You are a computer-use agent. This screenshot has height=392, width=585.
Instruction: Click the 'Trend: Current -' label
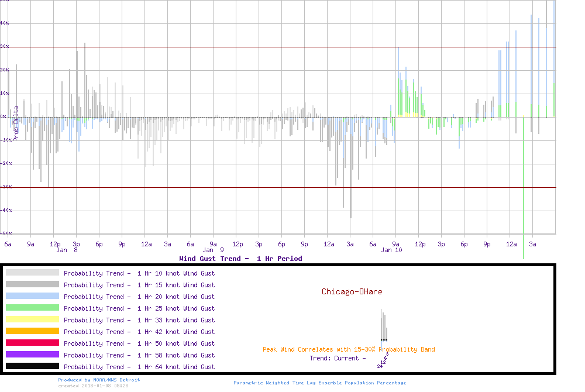coord(338,358)
